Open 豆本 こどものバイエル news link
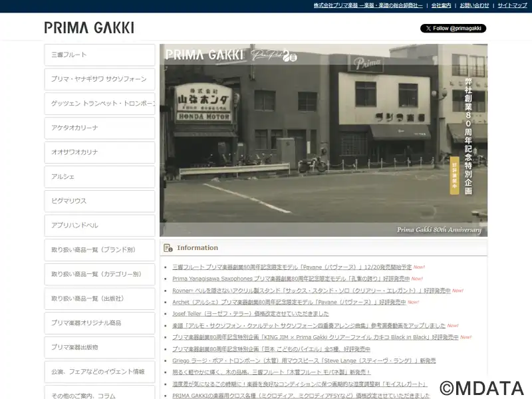 (x=271, y=349)
